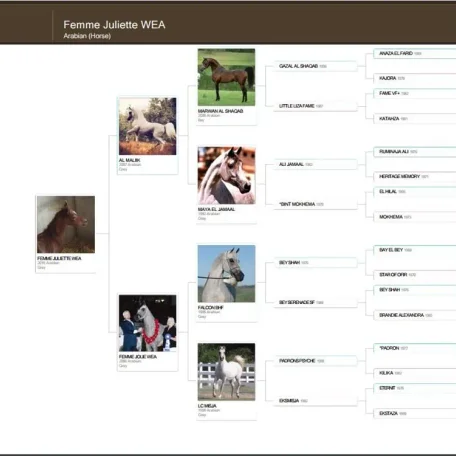Open the Femme Juliette WEA foal photo
This screenshot has height=456, width=456.
coord(66,224)
